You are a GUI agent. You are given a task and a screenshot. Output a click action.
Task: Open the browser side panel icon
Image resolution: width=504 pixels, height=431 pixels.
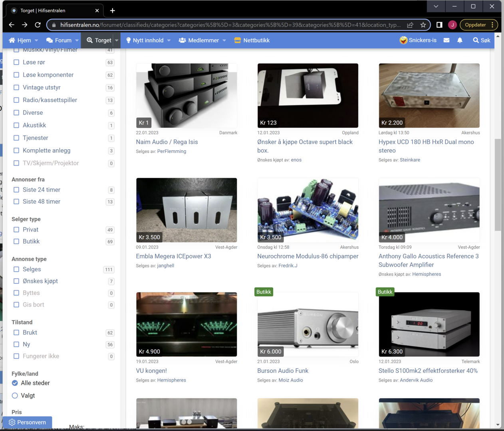[x=439, y=25]
